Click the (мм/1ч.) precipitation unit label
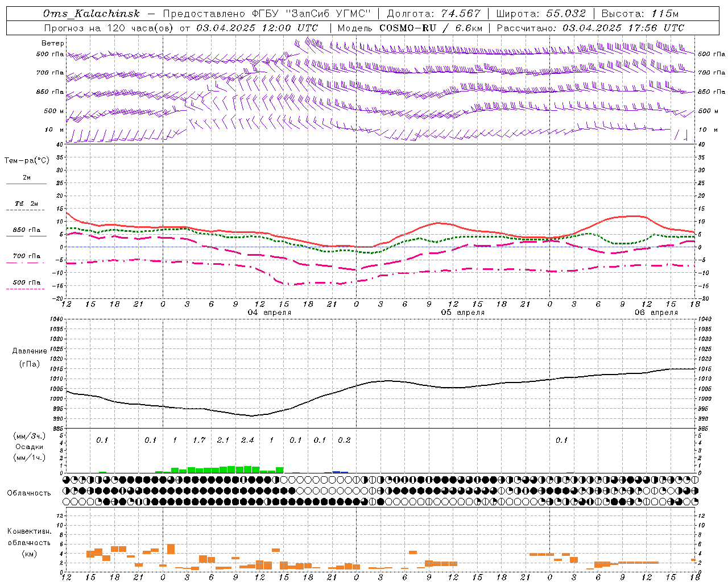Viewport: 728px width, 582px height. (30, 458)
